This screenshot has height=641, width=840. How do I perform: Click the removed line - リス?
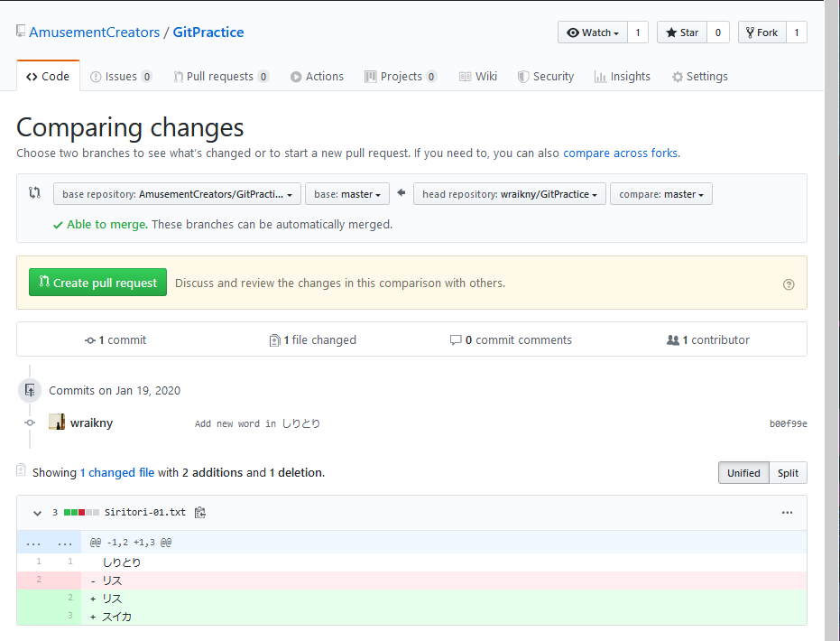(411, 581)
